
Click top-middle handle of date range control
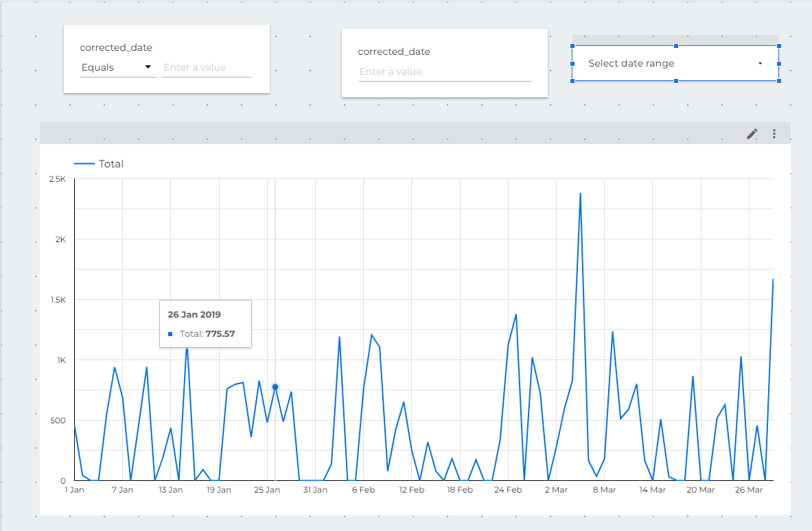(x=676, y=46)
